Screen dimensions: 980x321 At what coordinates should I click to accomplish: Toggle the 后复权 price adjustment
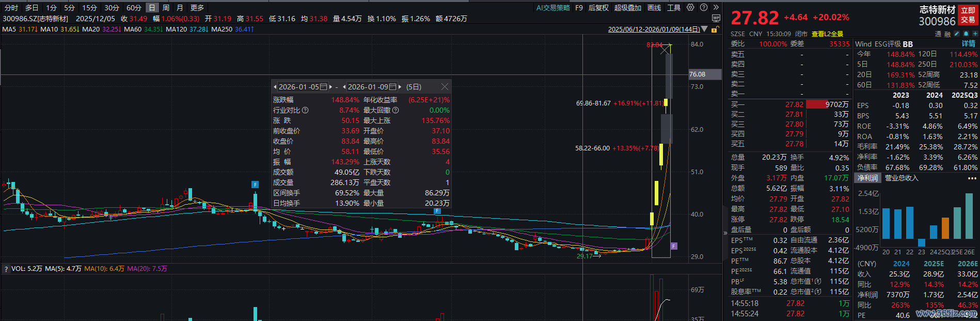point(598,8)
